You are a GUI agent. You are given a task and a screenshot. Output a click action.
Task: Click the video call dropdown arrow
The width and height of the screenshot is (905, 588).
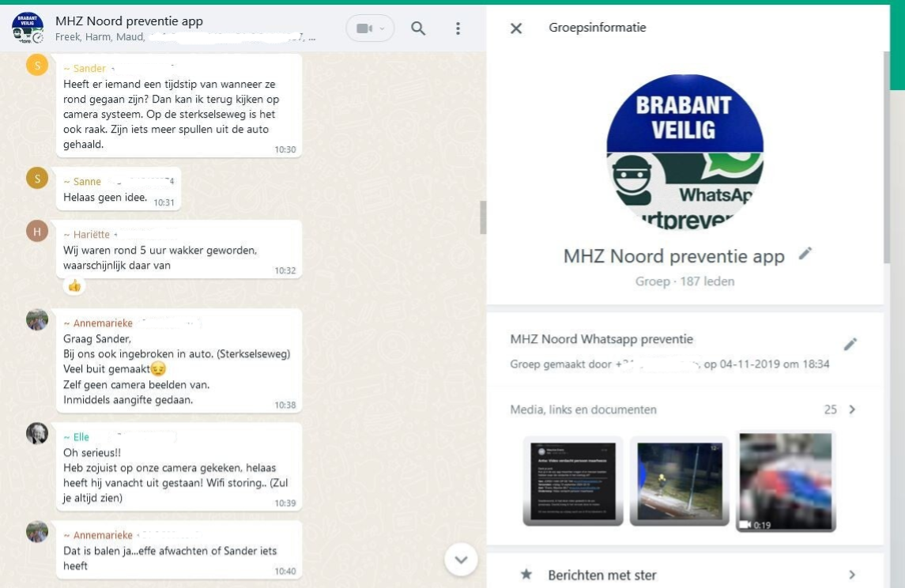(x=382, y=28)
